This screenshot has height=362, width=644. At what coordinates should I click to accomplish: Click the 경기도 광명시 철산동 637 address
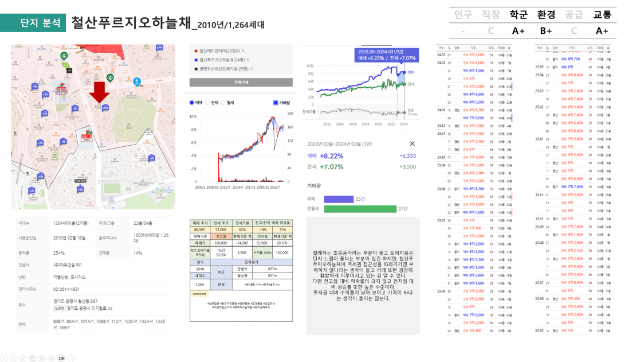(x=76, y=301)
